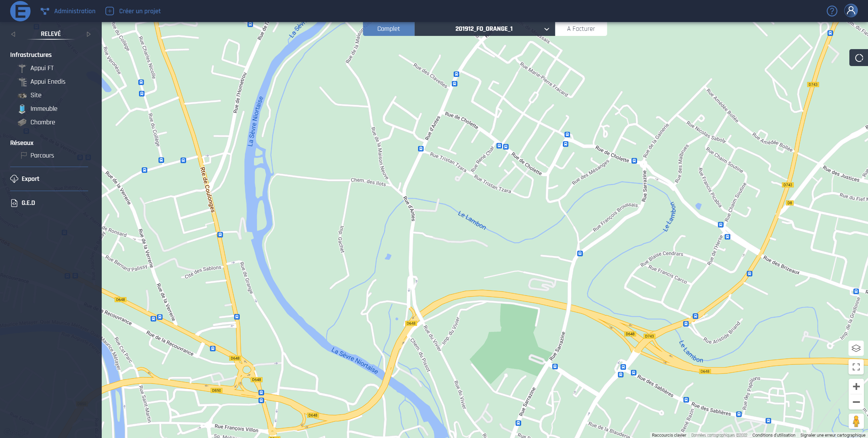Go to previous panel with left arrow
This screenshot has height=438, width=868.
[13, 34]
